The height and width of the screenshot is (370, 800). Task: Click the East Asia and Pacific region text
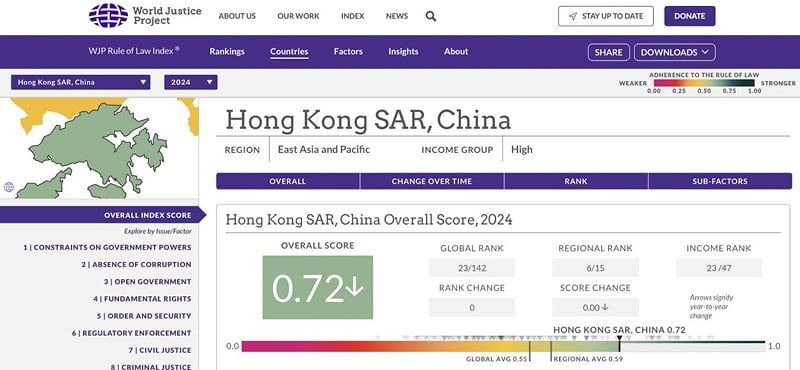323,150
